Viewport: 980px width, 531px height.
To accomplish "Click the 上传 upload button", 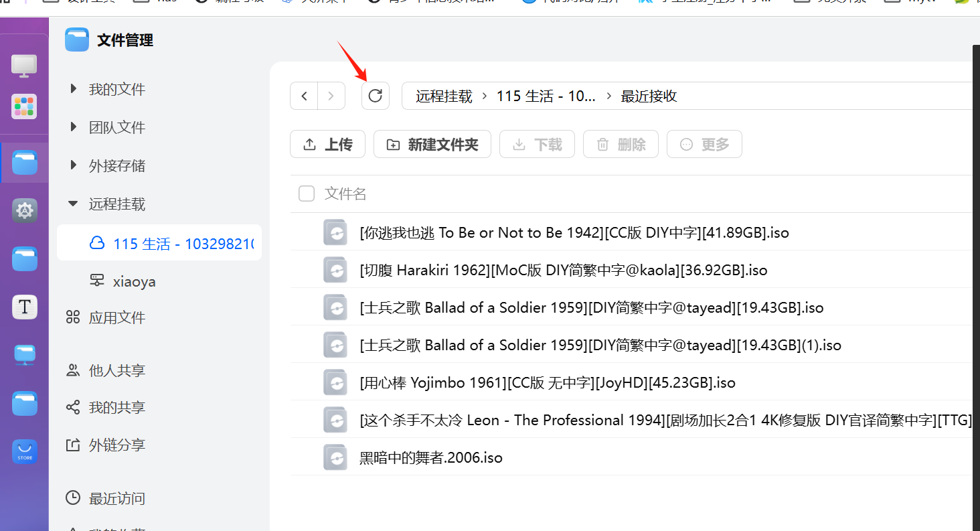I will 327,144.
